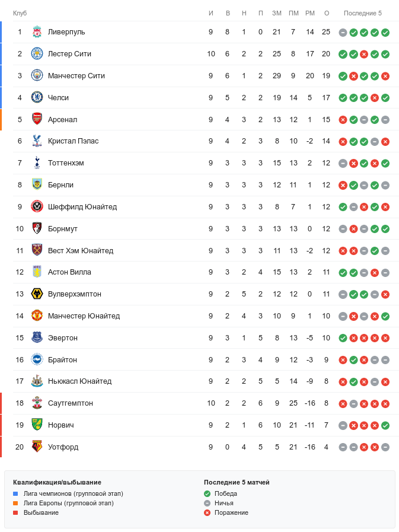Click the Tottenham cockerel crest

37,163
